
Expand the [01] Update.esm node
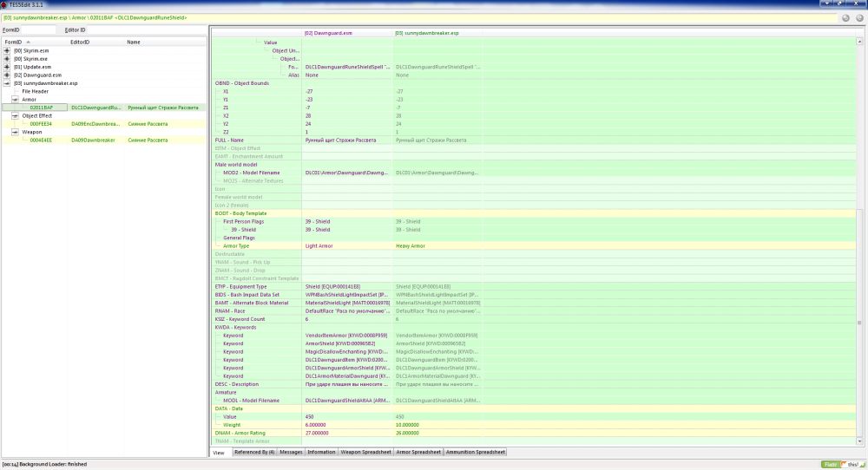pyautogui.click(x=7, y=67)
